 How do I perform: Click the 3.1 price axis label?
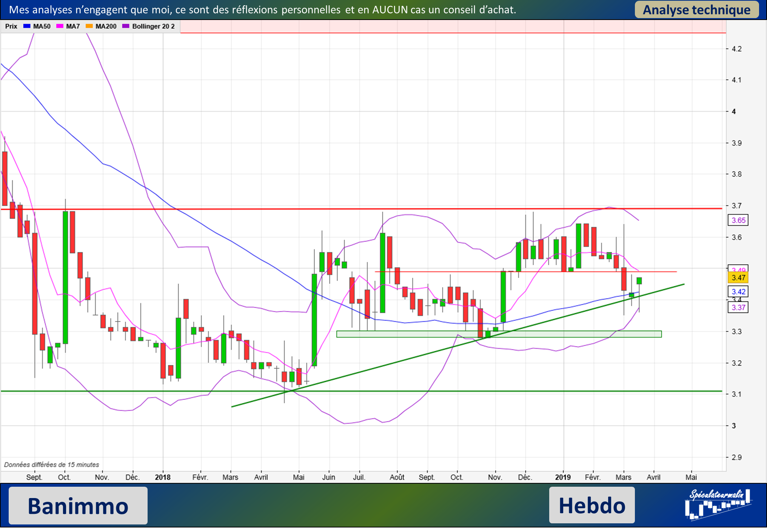coord(736,394)
